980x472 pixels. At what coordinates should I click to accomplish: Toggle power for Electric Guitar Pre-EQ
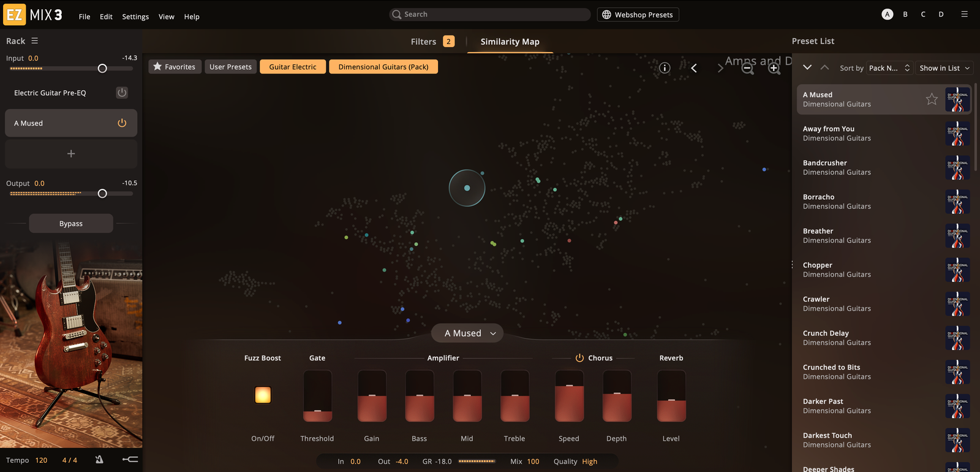[x=122, y=93]
